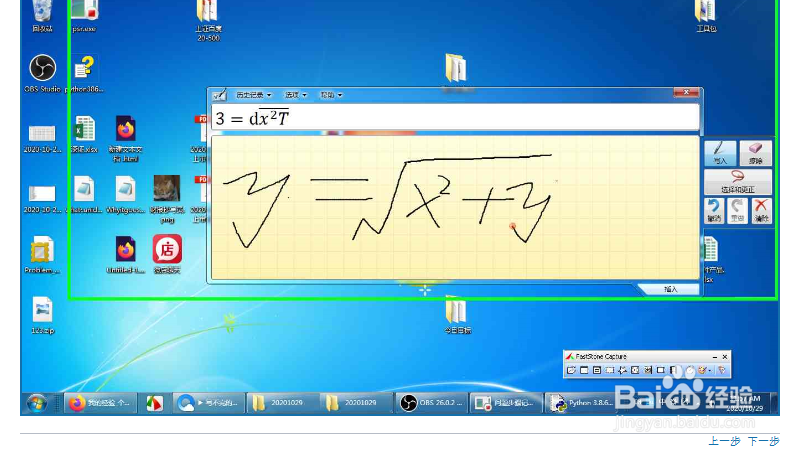Switch to OBS 26.0.2 taskbar button

431,403
